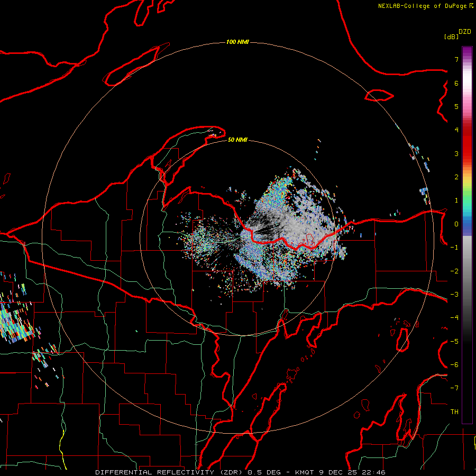Click the 9 DEC 25 date in caption
The height and width of the screenshot is (476, 476).
(x=340, y=472)
